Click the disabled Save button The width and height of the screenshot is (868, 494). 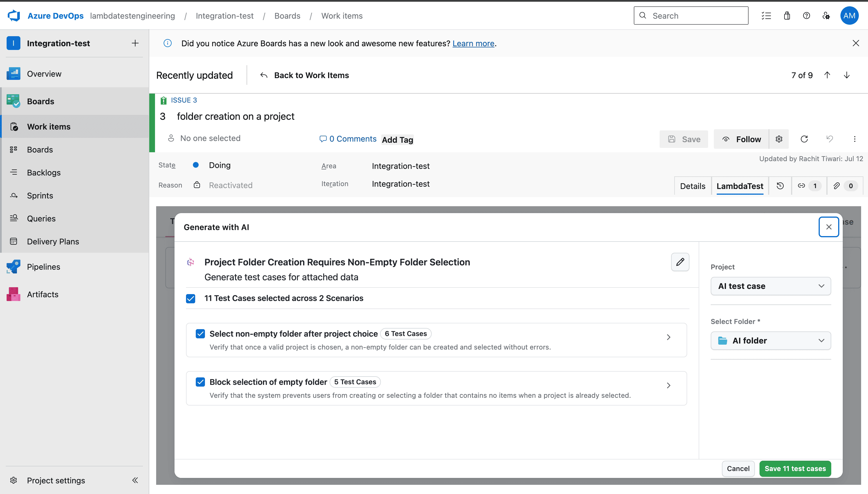[x=683, y=139]
